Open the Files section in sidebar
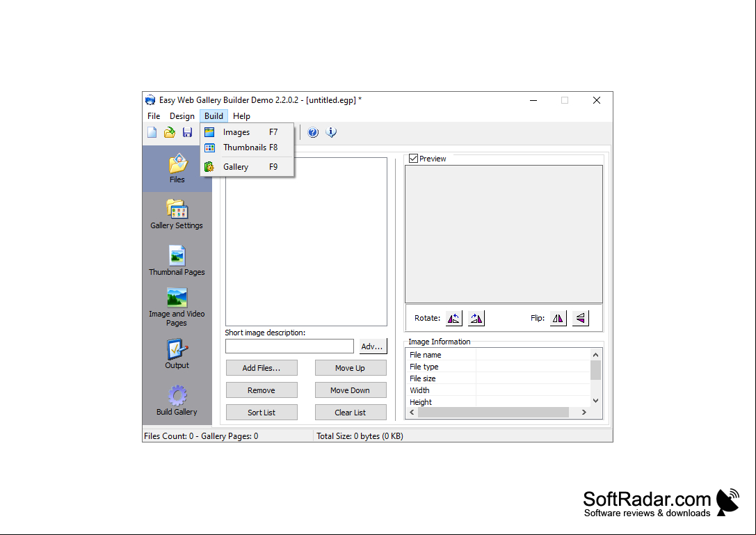This screenshot has height=535, width=756. click(x=177, y=168)
